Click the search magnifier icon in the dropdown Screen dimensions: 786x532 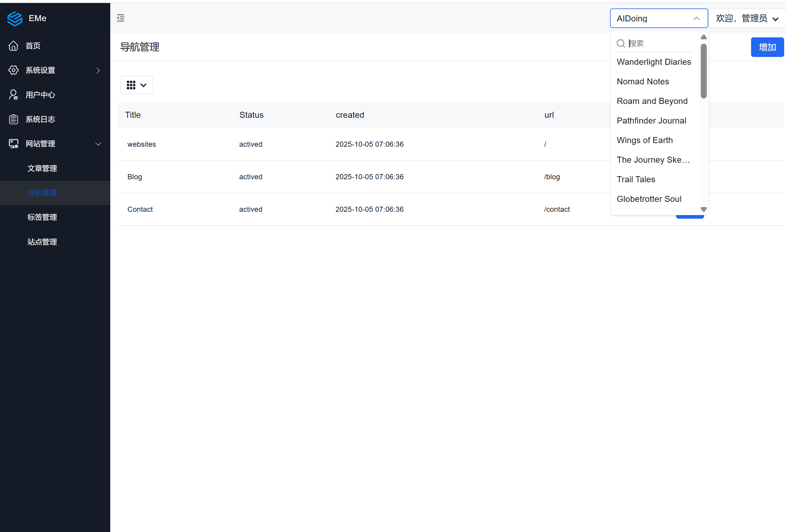(621, 43)
